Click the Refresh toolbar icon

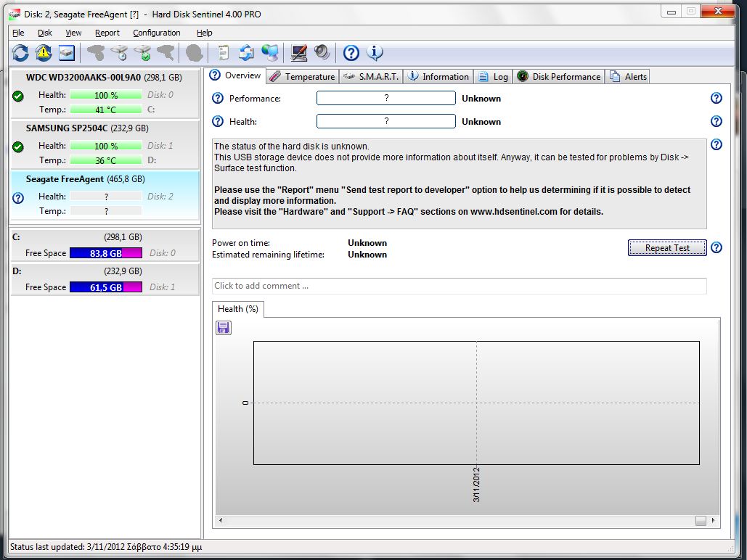[20, 53]
